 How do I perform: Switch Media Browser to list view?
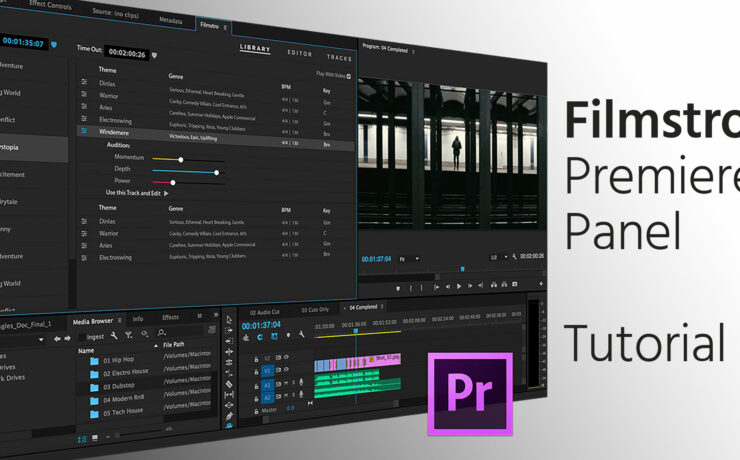pos(82,439)
